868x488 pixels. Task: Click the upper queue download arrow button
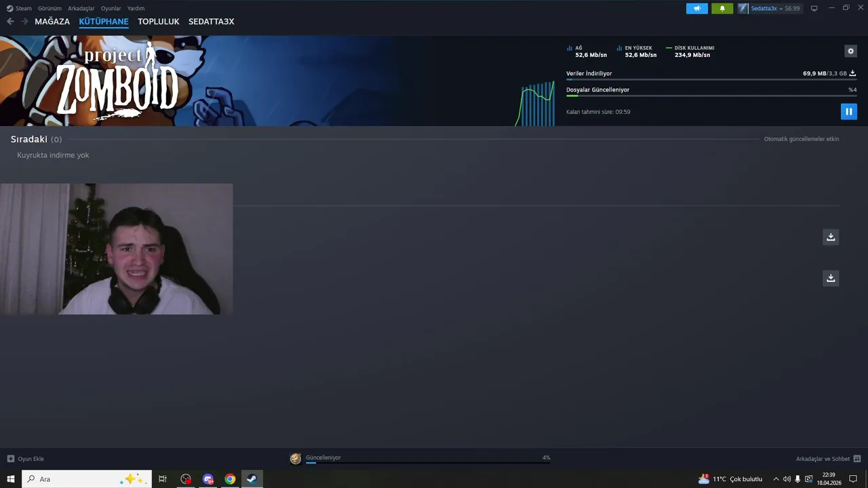pos(831,237)
